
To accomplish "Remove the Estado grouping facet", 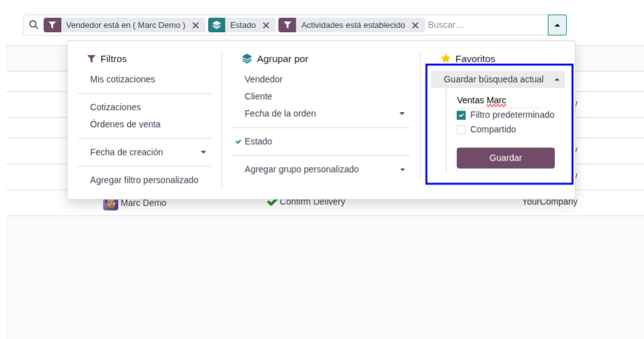I will coord(265,25).
